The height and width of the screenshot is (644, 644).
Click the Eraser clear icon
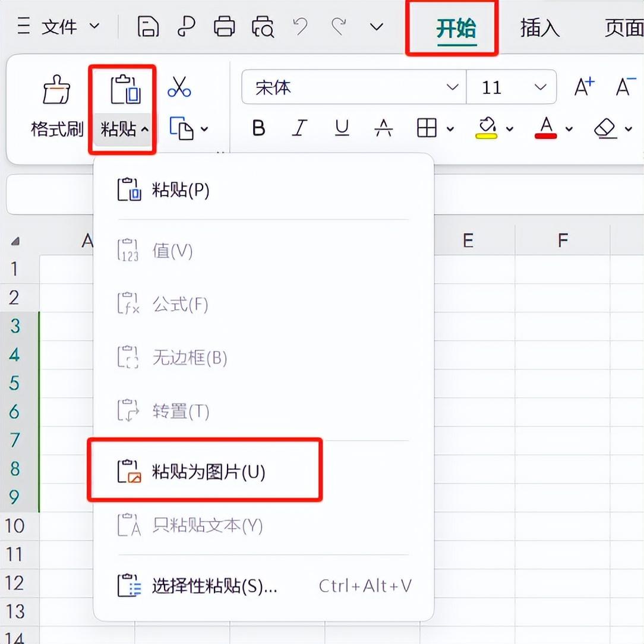[605, 128]
